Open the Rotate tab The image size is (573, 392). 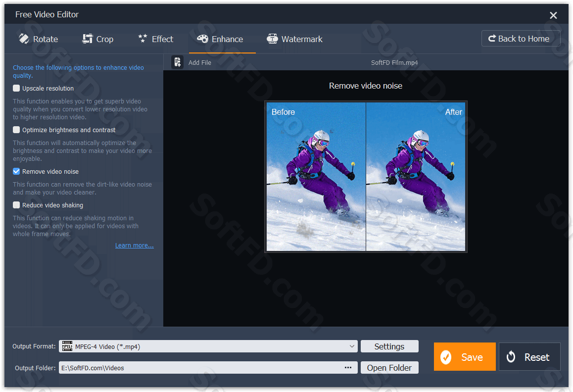(x=39, y=39)
